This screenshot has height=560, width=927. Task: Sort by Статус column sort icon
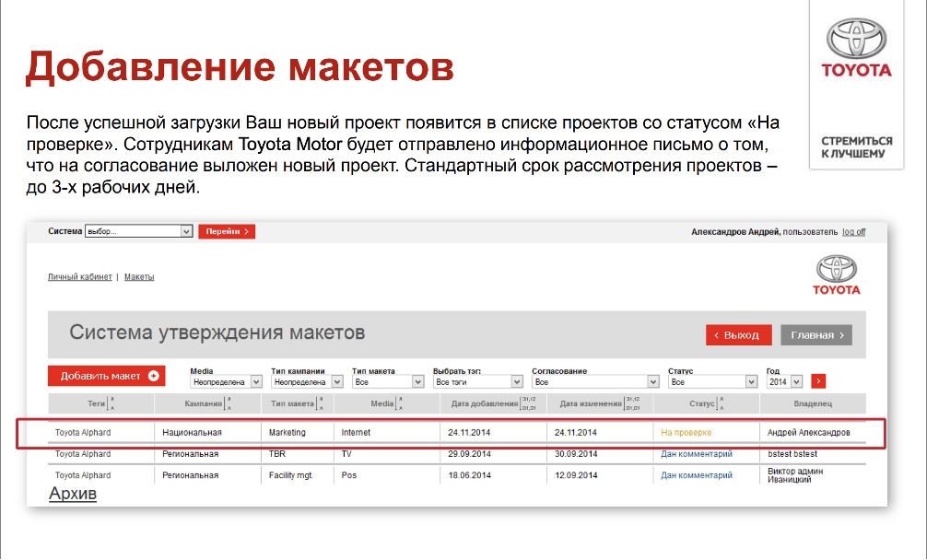[x=722, y=403]
